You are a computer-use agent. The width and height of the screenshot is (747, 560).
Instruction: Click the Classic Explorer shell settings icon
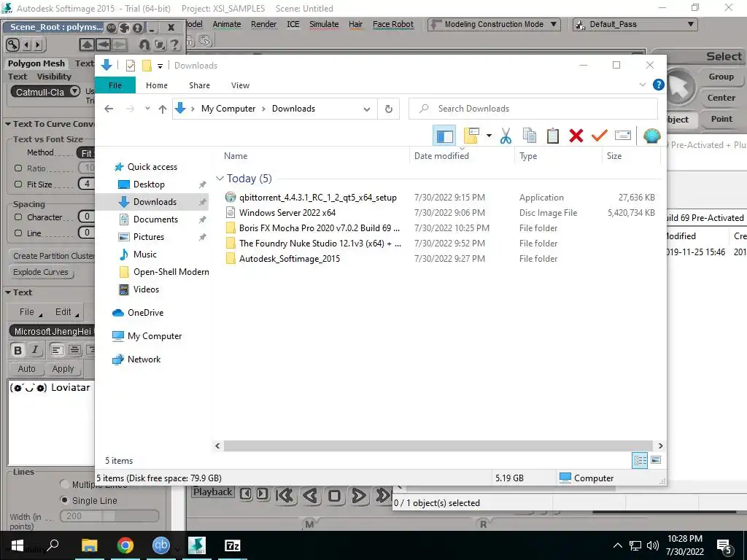[x=651, y=136]
